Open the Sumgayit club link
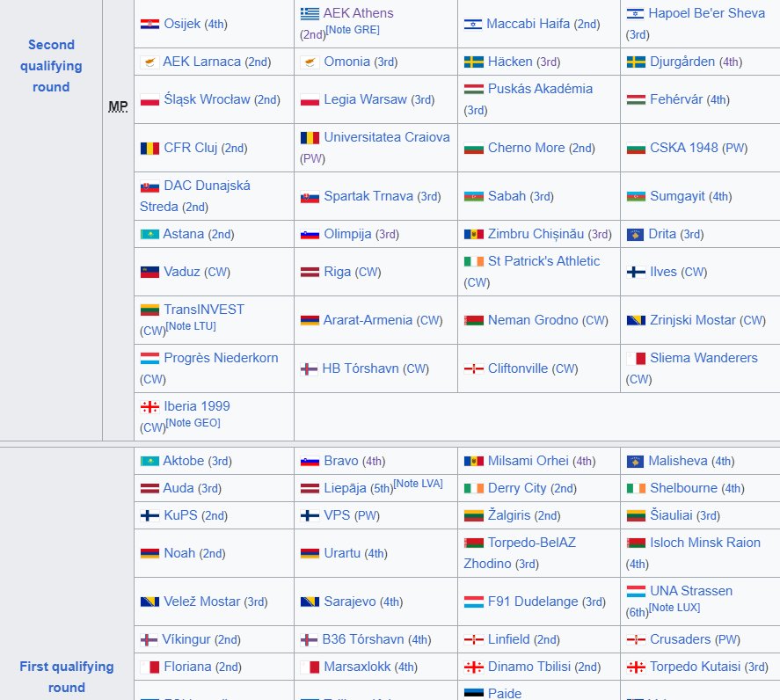780x700 pixels. pos(677,196)
